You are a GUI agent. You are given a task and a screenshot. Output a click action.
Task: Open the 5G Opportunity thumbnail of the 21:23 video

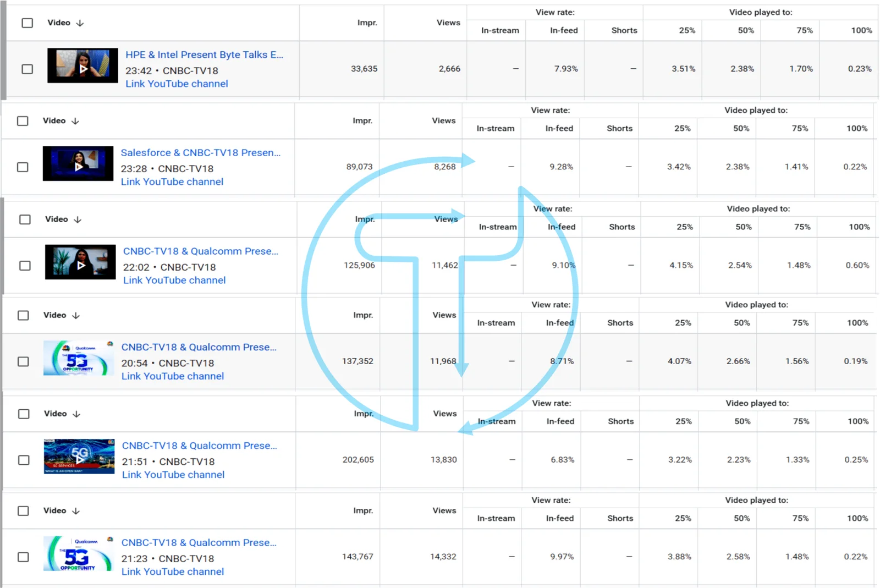point(79,553)
